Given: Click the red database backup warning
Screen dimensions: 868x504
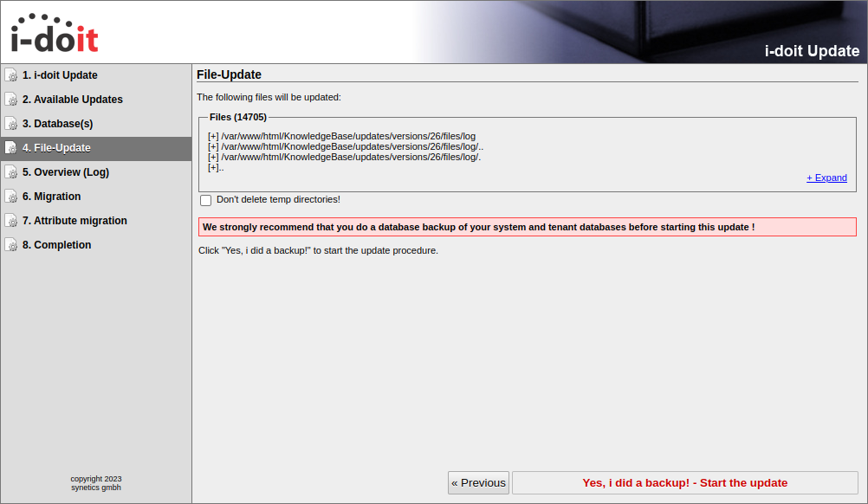Looking at the screenshot, I should (x=527, y=227).
